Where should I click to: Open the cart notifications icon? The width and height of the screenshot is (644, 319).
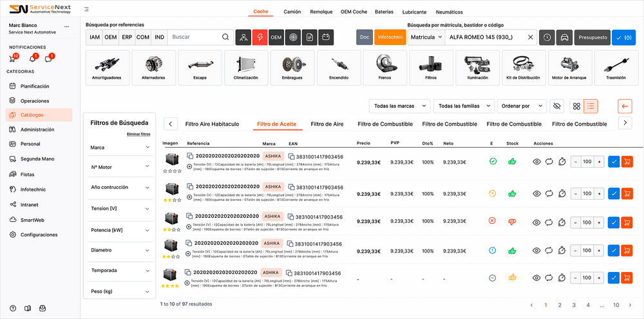(x=14, y=59)
